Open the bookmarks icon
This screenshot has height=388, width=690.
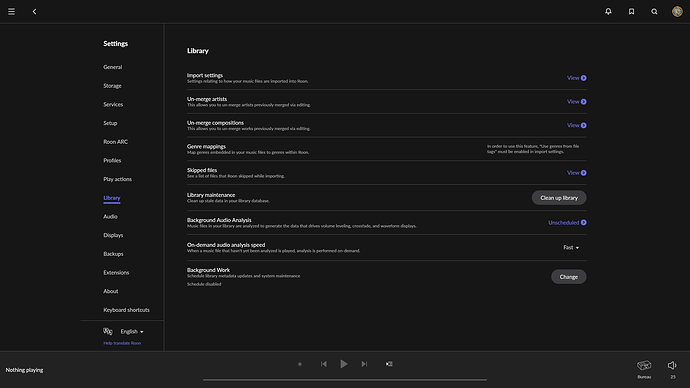[631, 11]
